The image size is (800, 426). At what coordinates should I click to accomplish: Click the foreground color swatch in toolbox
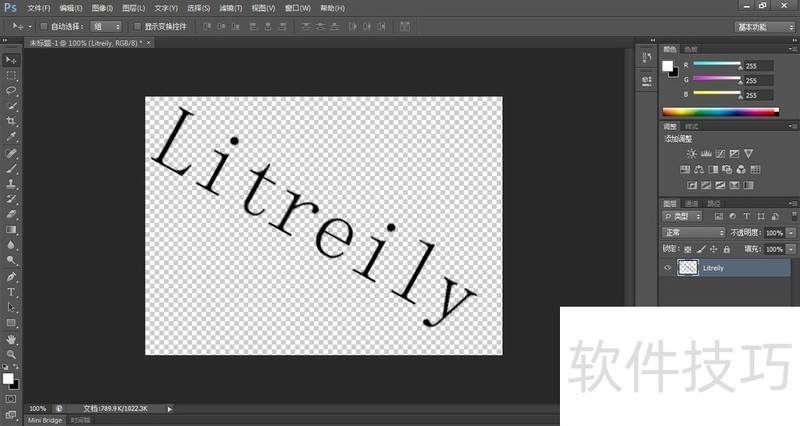click(x=8, y=379)
